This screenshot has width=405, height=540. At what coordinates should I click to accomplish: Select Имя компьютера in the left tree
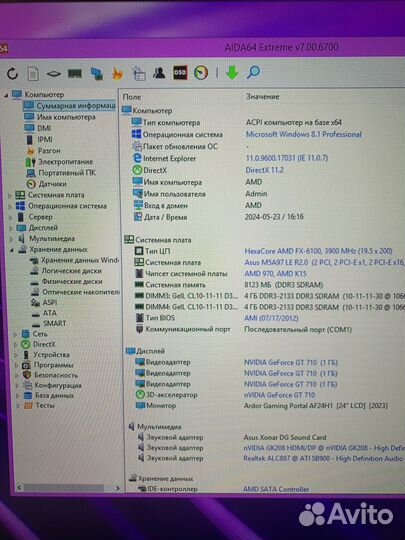[x=66, y=117]
